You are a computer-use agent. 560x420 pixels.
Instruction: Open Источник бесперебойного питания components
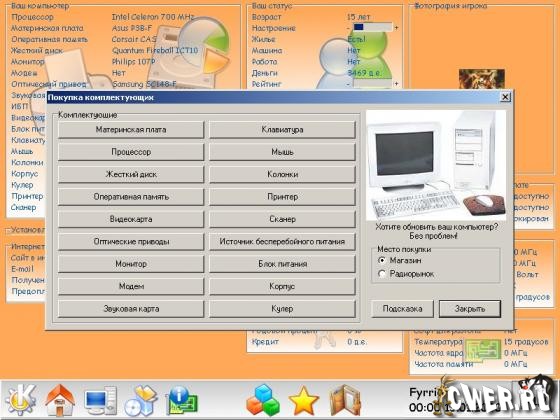282,242
